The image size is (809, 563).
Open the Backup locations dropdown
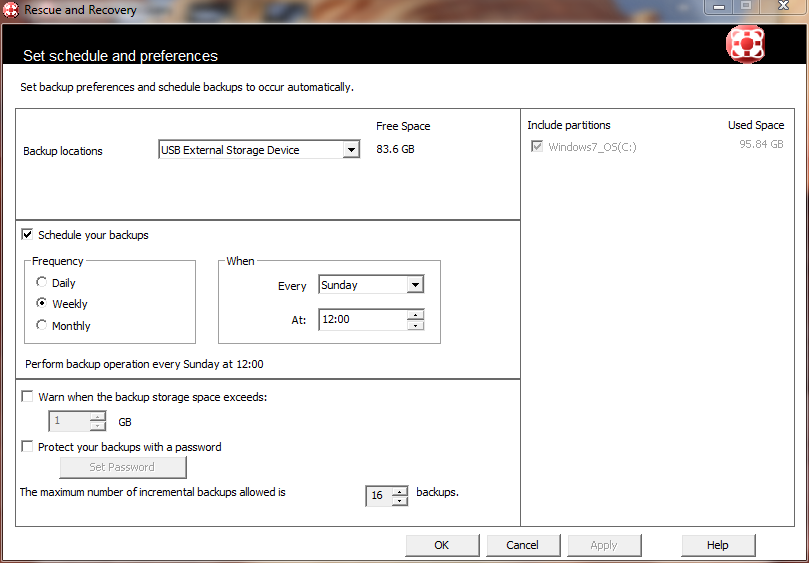(350, 150)
